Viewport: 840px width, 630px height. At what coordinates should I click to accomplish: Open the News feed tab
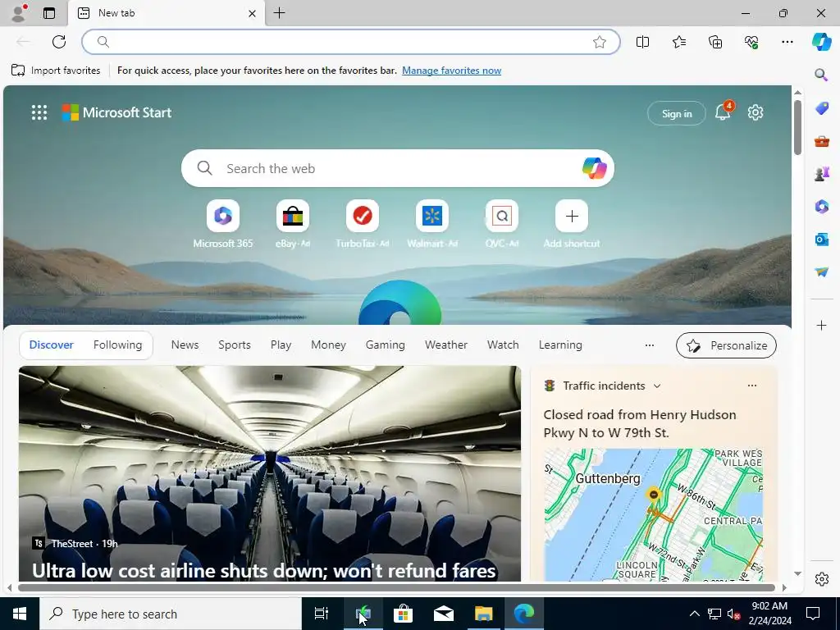tap(185, 345)
